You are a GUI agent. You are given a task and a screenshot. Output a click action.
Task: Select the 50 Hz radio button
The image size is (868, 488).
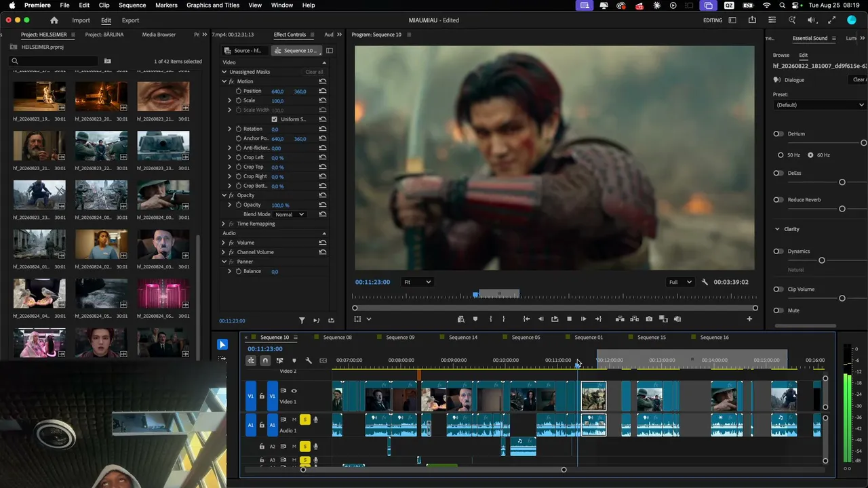click(780, 155)
